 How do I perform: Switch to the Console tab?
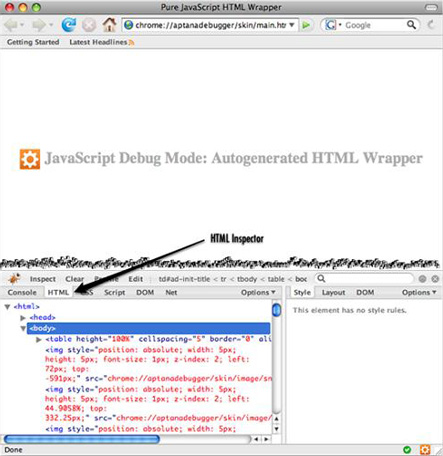coord(22,293)
